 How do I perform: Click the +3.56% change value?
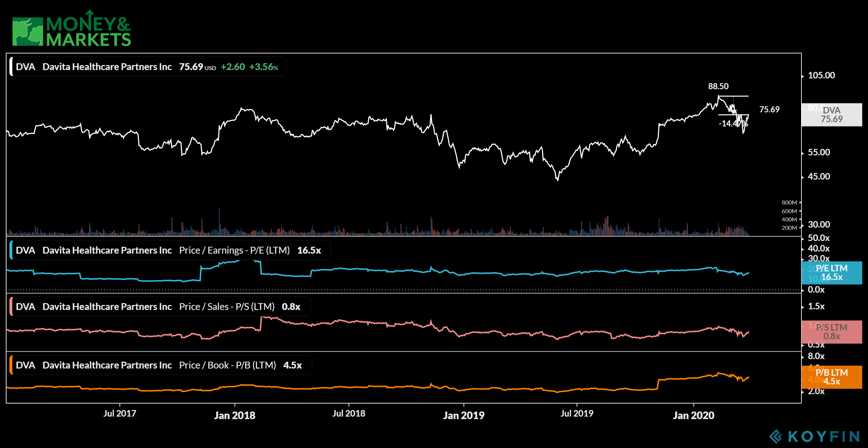[264, 67]
